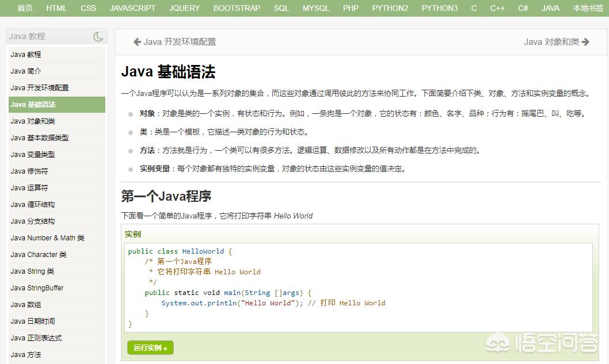This screenshot has width=609, height=364.
Task: Select highlighted Java 基础语法 sidebar item
Action: click(x=57, y=105)
